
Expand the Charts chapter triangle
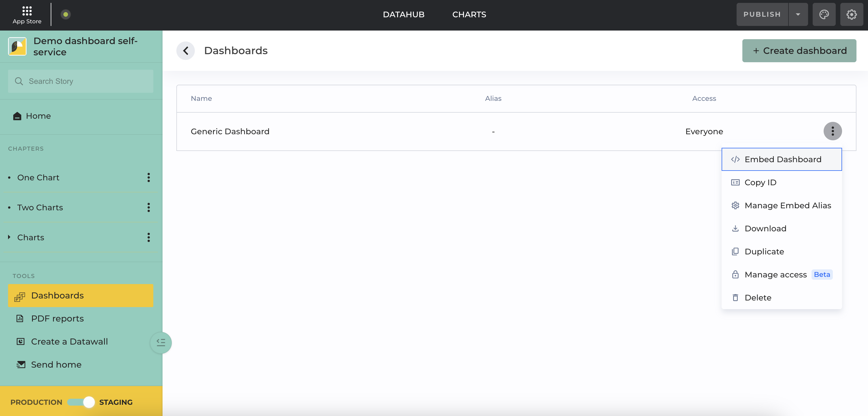(9, 237)
